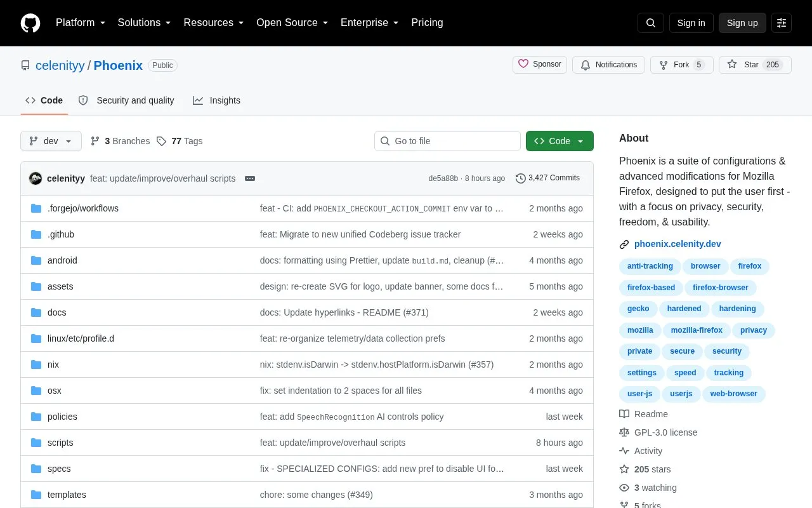The width and height of the screenshot is (812, 508).
Task: Click the Sign up button
Action: coord(742,23)
